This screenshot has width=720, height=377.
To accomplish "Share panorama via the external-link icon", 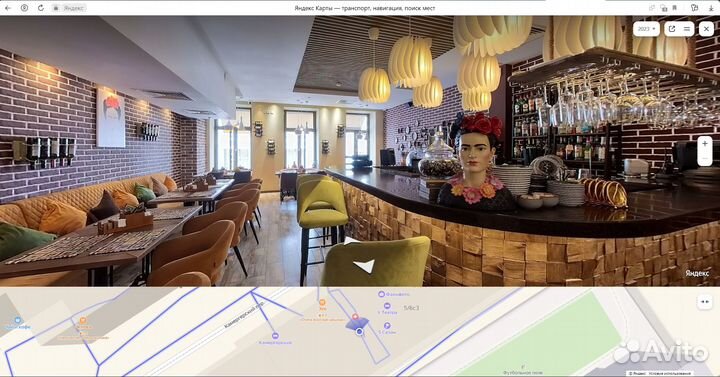I will pyautogui.click(x=672, y=29).
